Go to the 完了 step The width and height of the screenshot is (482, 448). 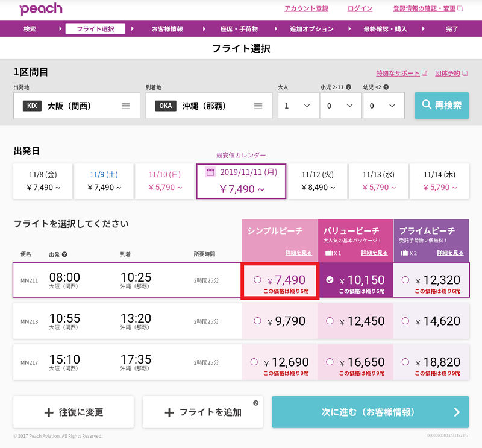(x=452, y=29)
